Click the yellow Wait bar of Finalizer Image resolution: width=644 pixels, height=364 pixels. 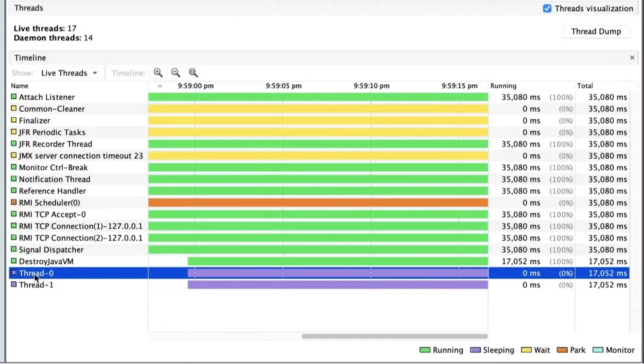(x=318, y=120)
